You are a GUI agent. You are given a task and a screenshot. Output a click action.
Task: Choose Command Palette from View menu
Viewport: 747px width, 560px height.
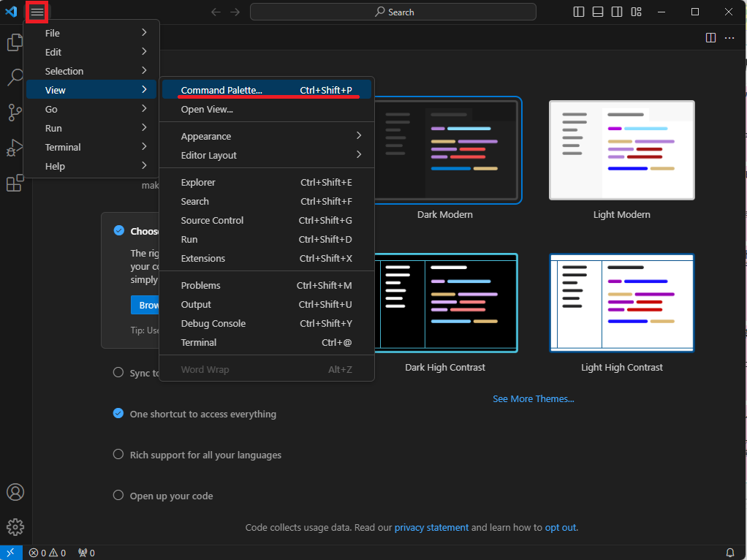266,90
